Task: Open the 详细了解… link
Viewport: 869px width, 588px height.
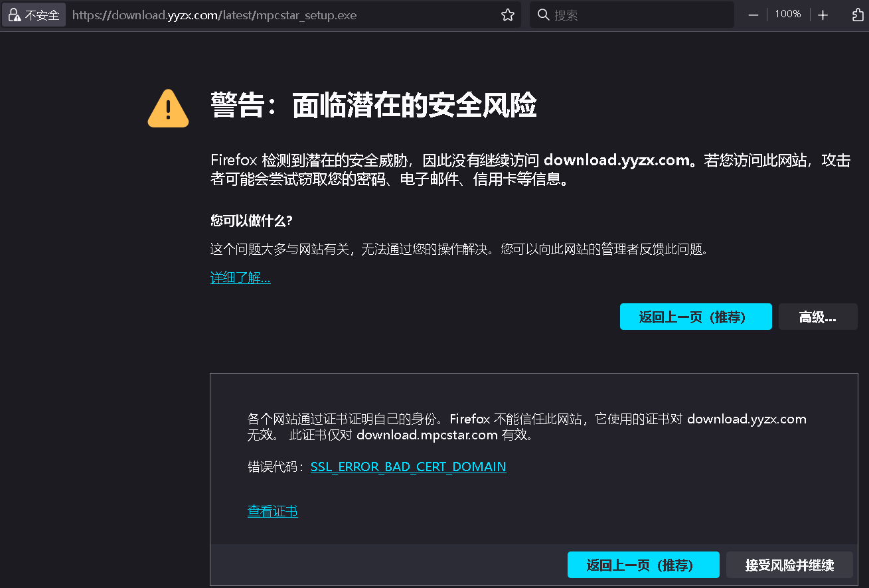Action: pos(240,278)
